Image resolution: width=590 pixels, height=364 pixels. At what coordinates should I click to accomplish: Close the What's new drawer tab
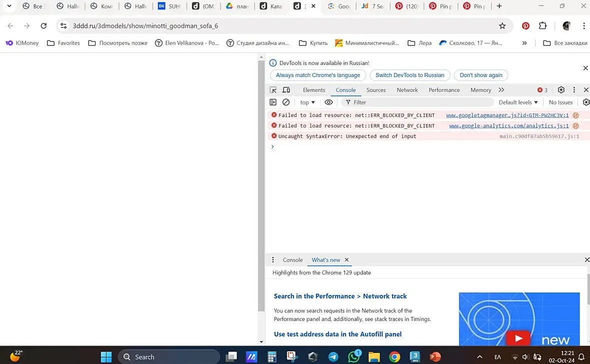pos(346,259)
